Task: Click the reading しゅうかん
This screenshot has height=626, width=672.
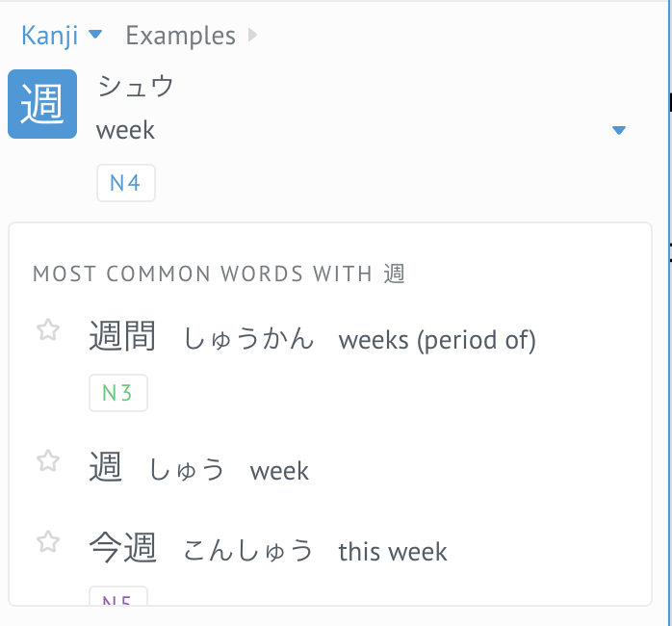Action: (249, 339)
